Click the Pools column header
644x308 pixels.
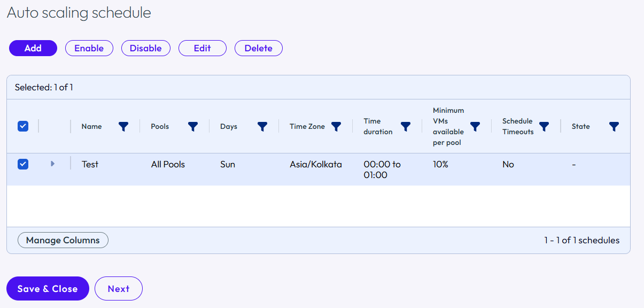point(160,127)
